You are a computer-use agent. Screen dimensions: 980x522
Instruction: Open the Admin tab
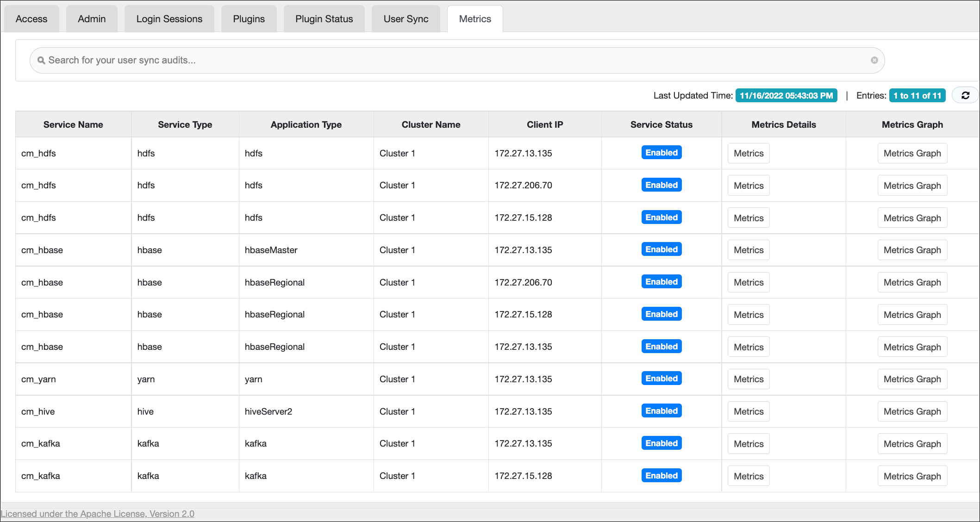[x=92, y=19]
